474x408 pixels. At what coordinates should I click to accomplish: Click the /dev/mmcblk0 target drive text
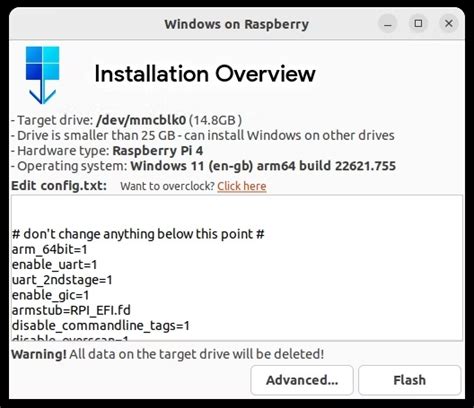coord(141,120)
